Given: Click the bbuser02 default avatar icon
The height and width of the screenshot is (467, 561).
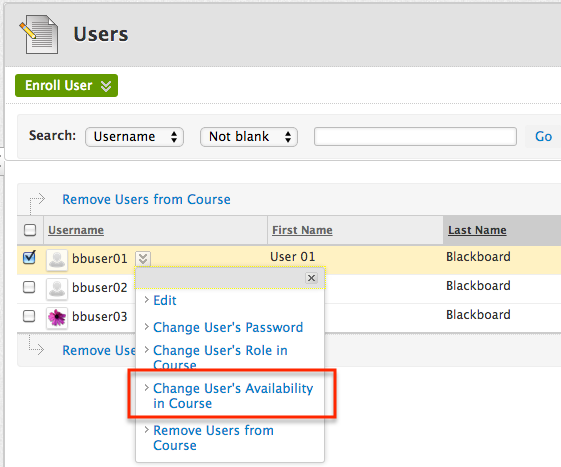Looking at the screenshot, I should point(57,289).
